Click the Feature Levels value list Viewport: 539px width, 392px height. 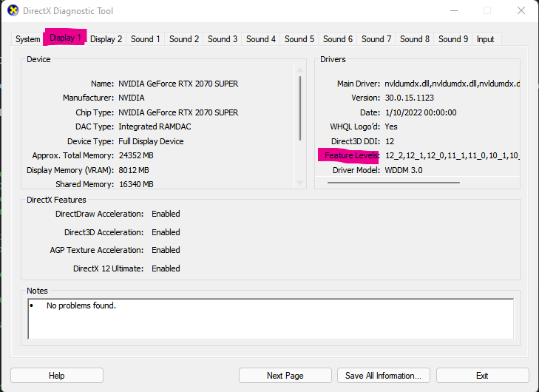(452, 156)
